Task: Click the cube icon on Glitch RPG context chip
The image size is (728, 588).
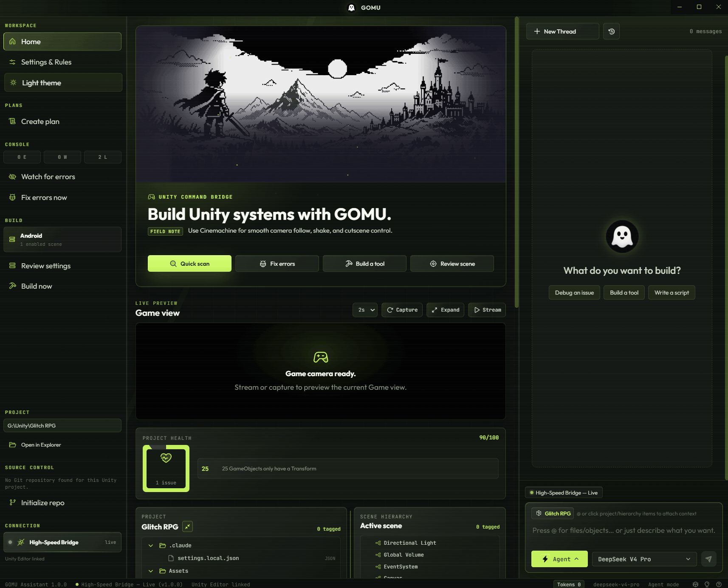Action: coord(539,513)
